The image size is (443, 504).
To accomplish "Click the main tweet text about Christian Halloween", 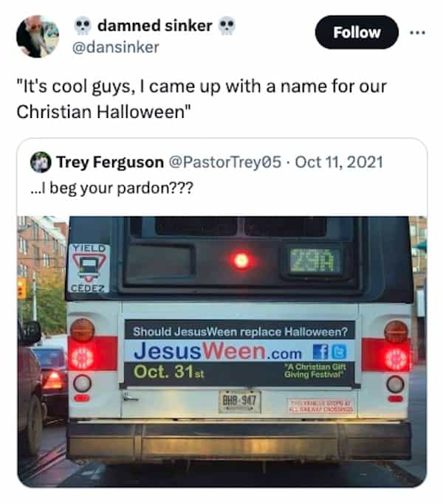I will (202, 99).
